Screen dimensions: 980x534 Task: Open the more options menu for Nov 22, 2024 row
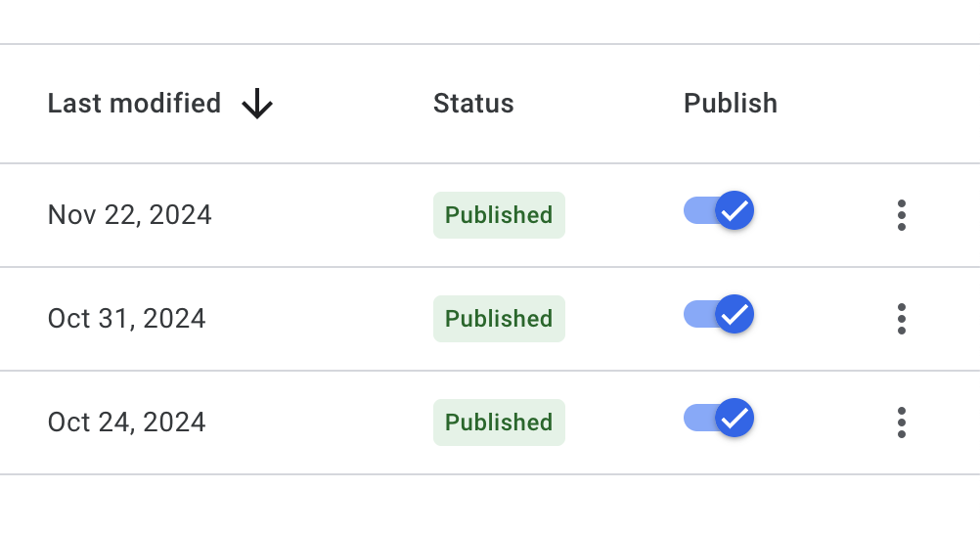click(901, 215)
